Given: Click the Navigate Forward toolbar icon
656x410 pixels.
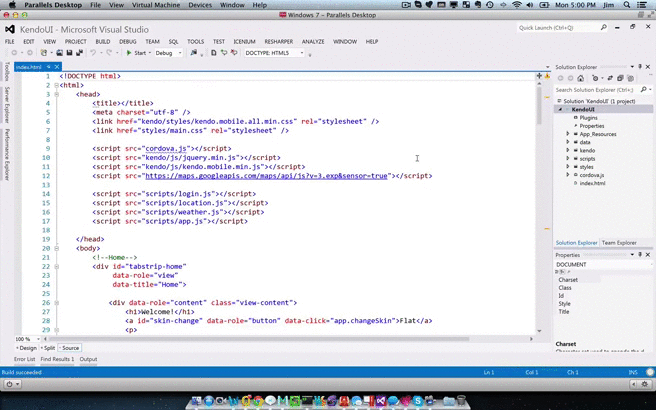Looking at the screenshot, I should (x=29, y=53).
